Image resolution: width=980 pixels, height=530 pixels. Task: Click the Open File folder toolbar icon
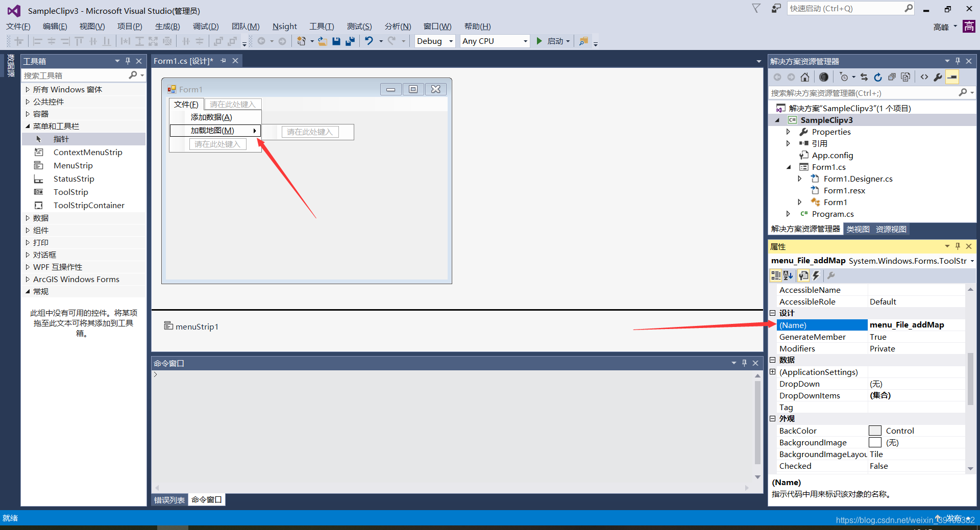coord(323,41)
